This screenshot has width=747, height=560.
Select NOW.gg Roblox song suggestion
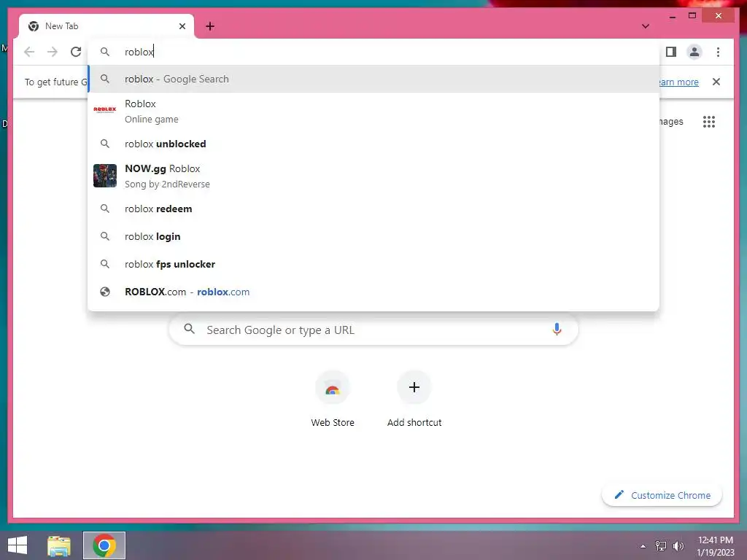coord(373,176)
